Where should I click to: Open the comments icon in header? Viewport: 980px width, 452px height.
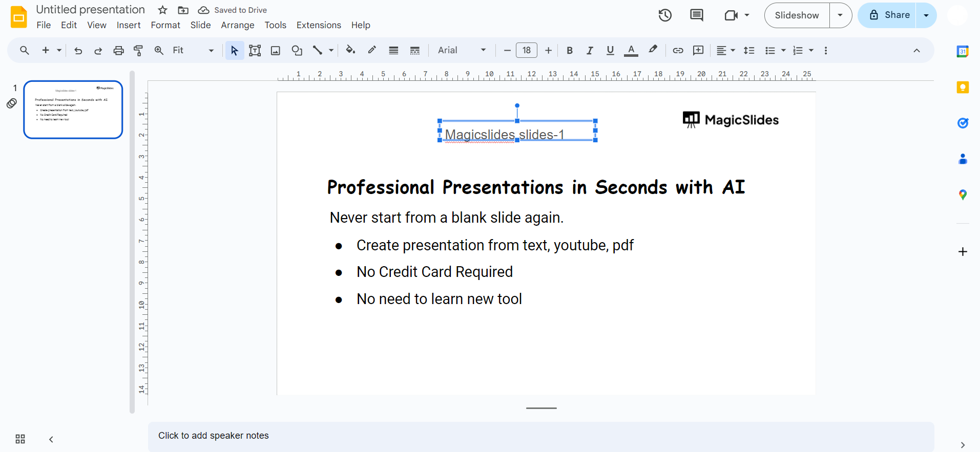[696, 15]
